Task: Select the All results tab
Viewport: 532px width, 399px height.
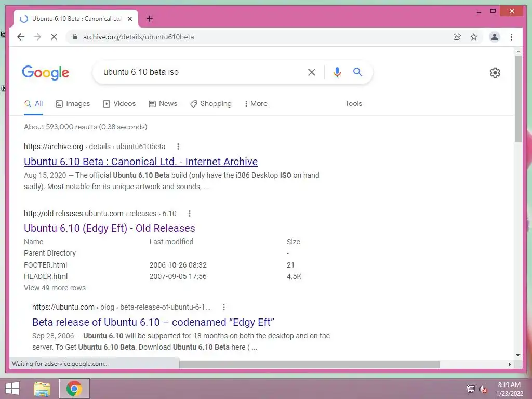Action: click(x=33, y=104)
